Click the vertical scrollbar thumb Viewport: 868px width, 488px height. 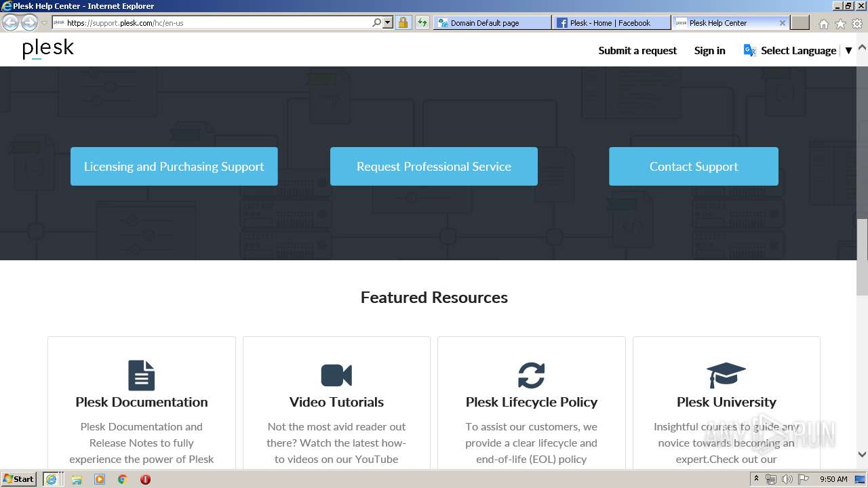point(862,258)
